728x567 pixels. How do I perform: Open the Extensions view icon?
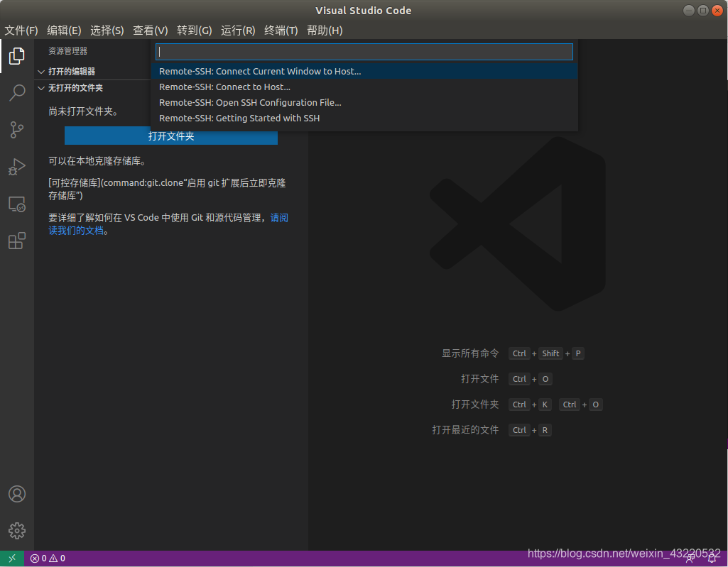pos(17,241)
